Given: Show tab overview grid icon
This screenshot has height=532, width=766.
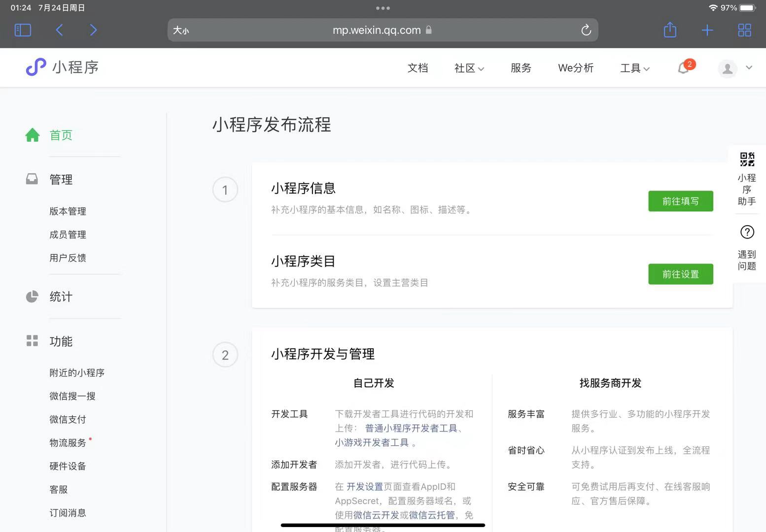Looking at the screenshot, I should coord(744,30).
